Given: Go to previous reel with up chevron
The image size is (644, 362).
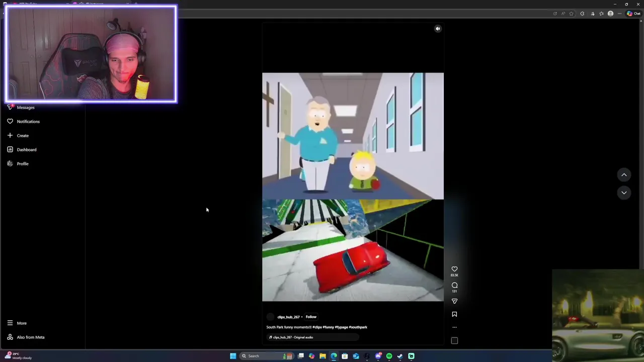Looking at the screenshot, I should (x=624, y=174).
